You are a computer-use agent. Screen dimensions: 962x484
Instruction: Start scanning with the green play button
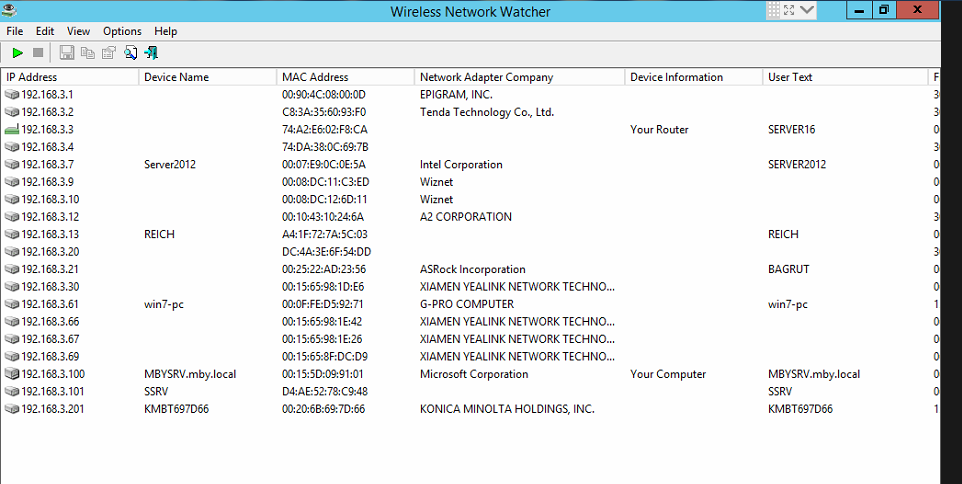click(x=18, y=52)
